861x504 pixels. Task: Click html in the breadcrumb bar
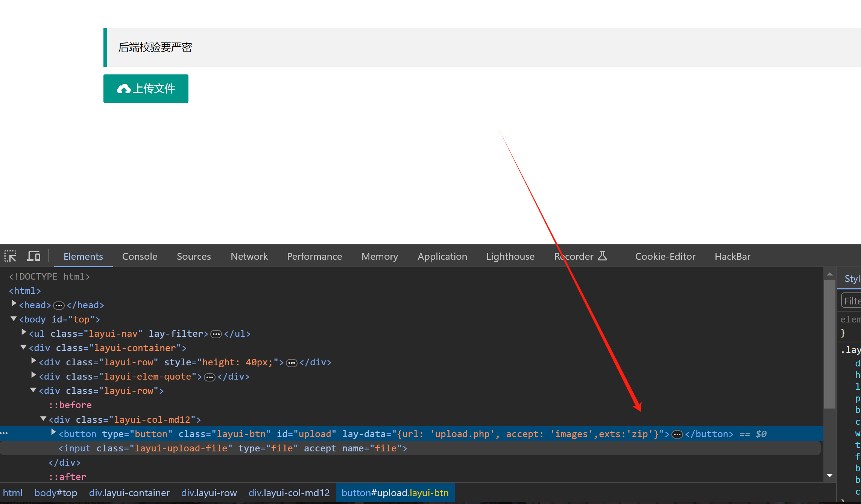click(x=13, y=493)
